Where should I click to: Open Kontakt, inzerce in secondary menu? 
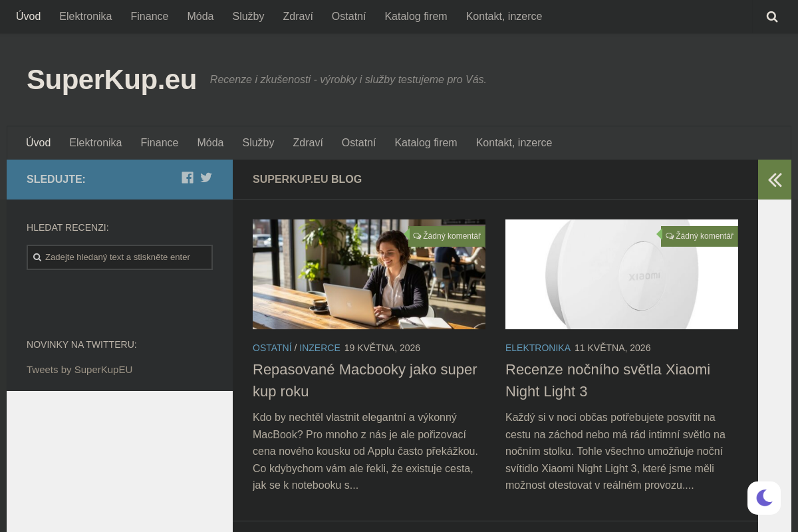point(514,143)
